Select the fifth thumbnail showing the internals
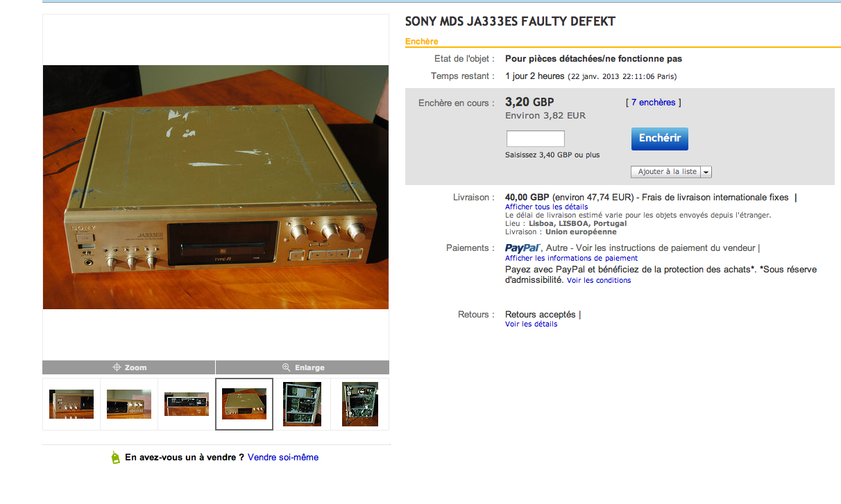This screenshot has height=504, width=841. tap(302, 404)
